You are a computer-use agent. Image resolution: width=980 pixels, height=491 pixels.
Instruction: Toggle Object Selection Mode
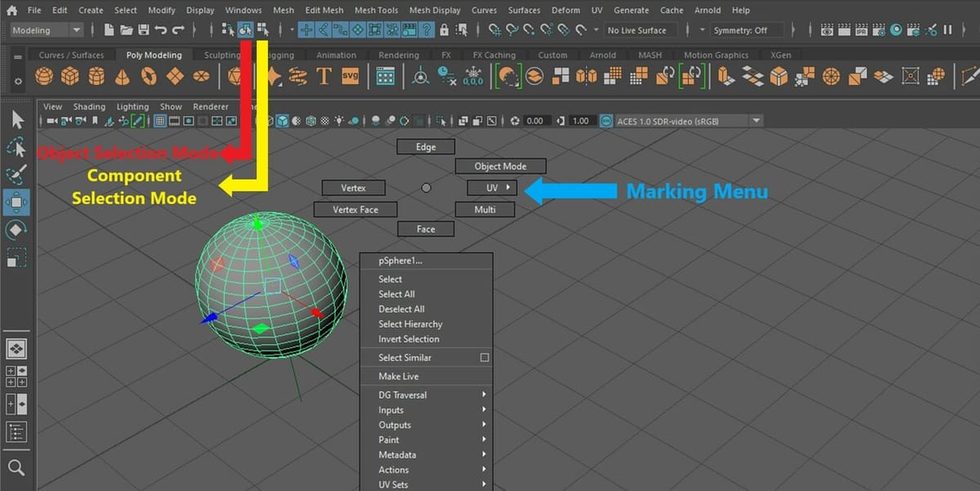tap(245, 29)
